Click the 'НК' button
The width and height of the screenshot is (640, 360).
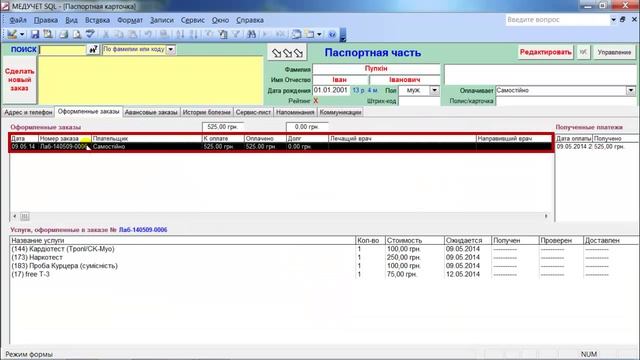[583, 52]
